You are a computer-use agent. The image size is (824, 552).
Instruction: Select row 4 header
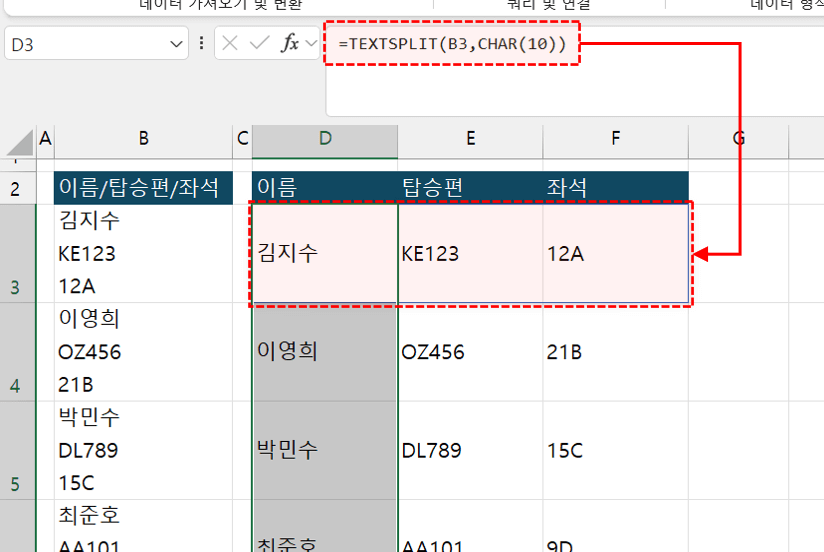click(18, 352)
